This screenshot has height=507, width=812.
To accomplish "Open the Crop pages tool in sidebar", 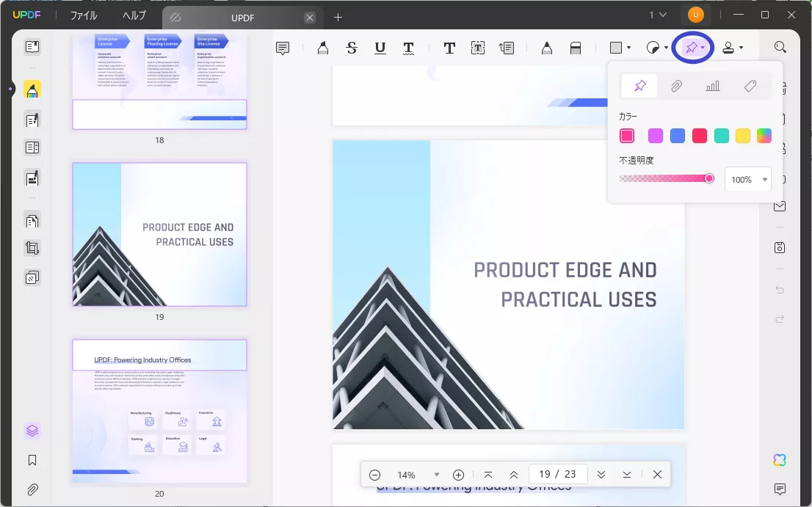I will [x=32, y=248].
